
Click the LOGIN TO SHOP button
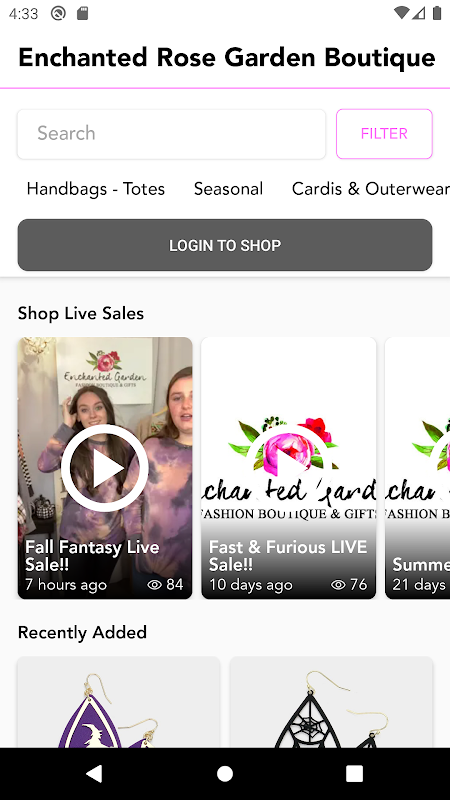[x=225, y=245]
